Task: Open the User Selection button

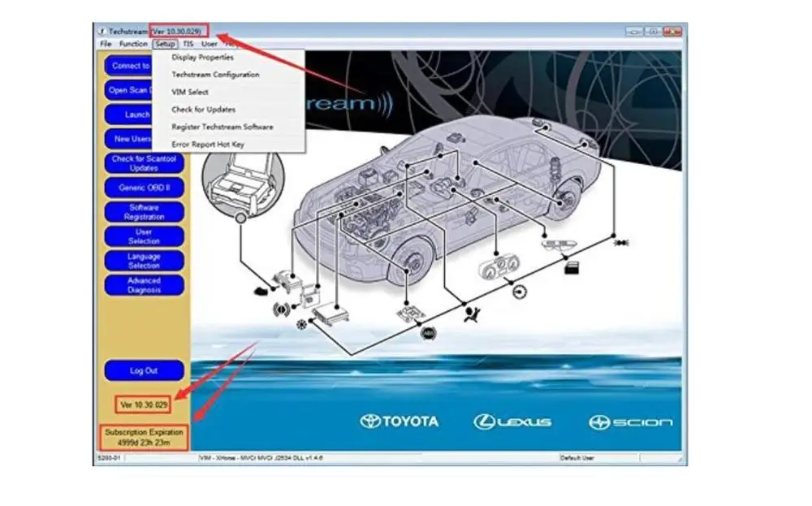Action: [144, 236]
